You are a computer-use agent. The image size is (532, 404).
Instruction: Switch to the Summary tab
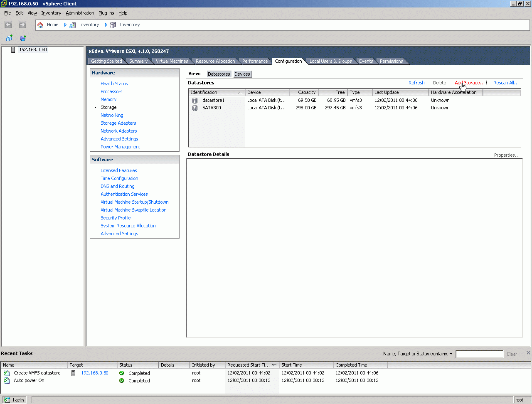[x=138, y=61]
